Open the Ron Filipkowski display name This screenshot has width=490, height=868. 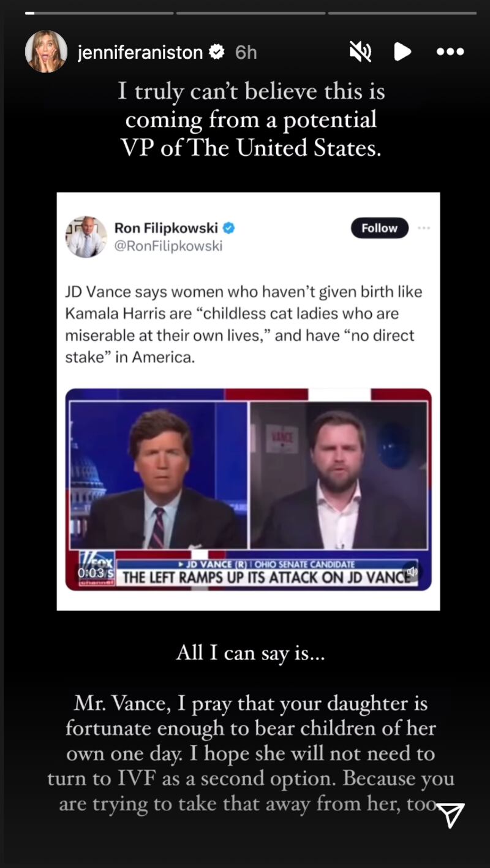tap(166, 228)
